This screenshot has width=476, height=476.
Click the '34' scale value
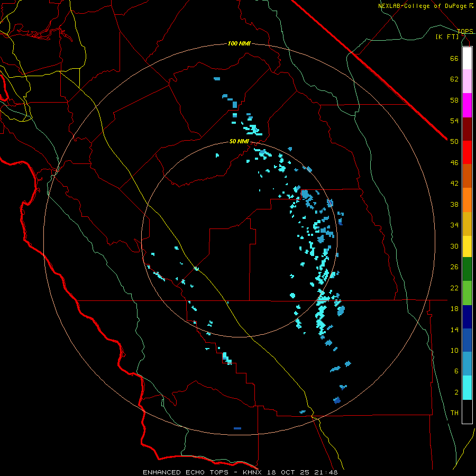(x=454, y=225)
